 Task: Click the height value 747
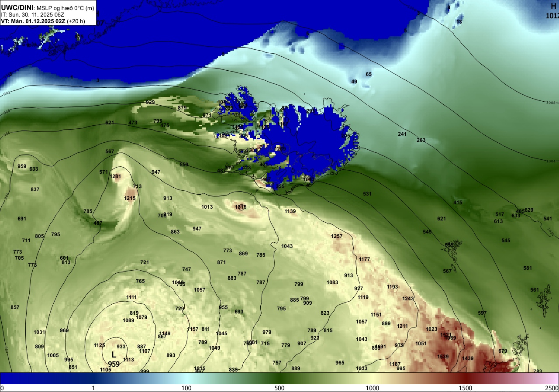click(186, 269)
